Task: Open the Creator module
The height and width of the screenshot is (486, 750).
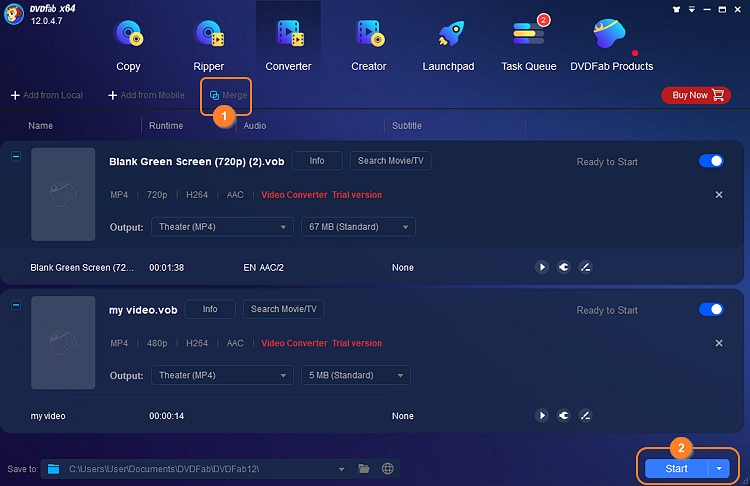Action: (369, 45)
